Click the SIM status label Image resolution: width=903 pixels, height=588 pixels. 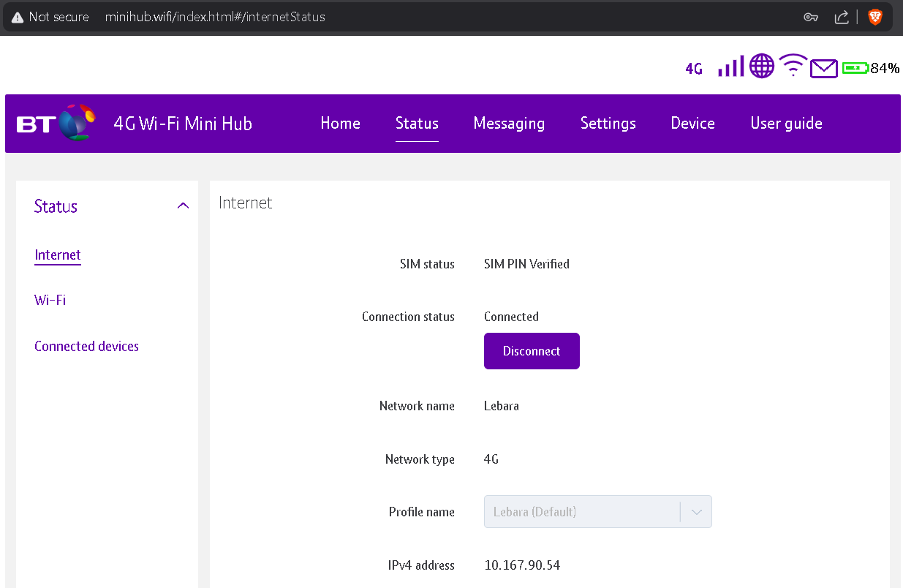427,264
